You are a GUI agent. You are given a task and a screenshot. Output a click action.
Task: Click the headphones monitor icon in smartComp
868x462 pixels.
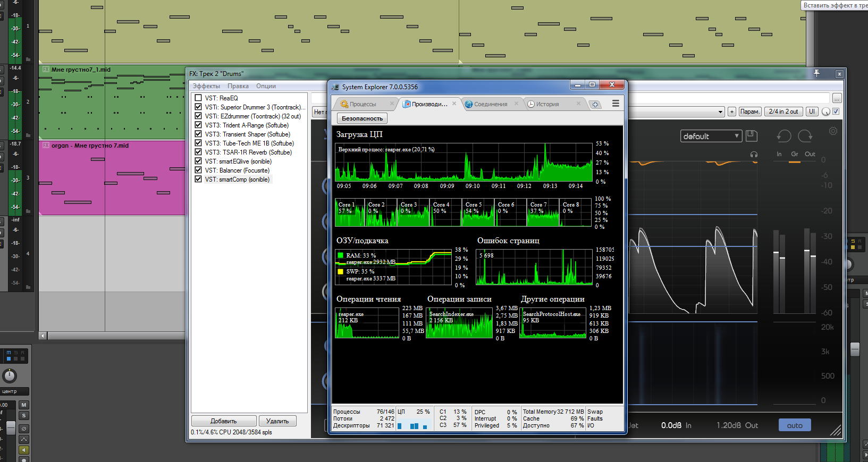[754, 155]
